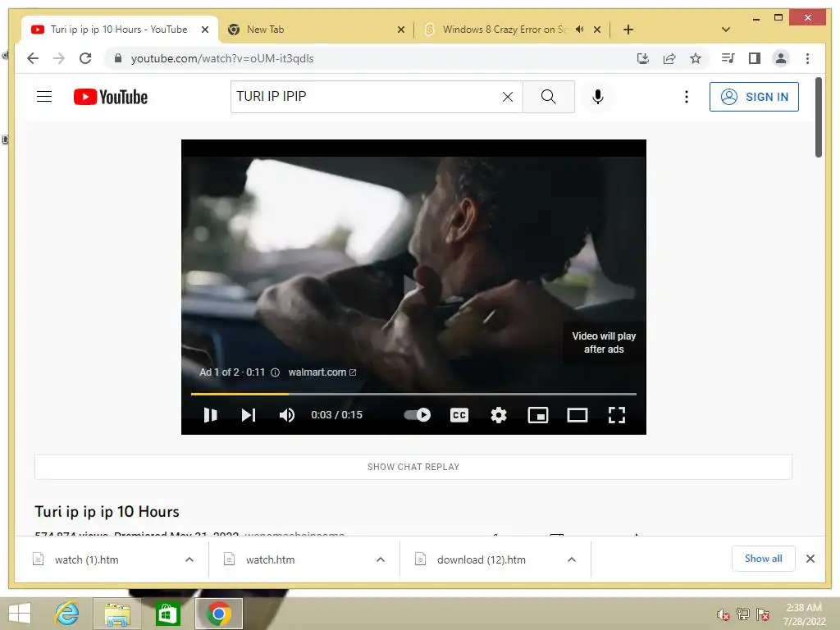Open downloaded file watch.htm
This screenshot has height=630, width=840.
270,559
